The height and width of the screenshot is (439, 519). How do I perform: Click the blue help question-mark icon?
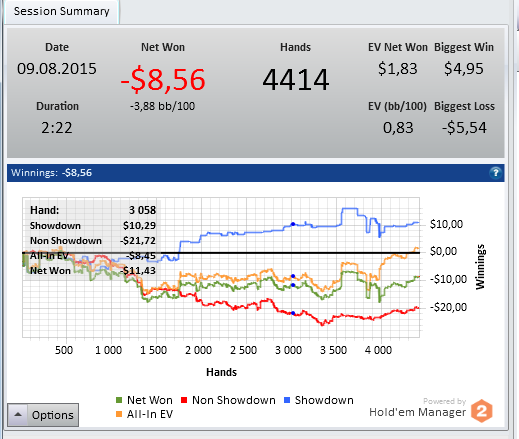pos(495,173)
